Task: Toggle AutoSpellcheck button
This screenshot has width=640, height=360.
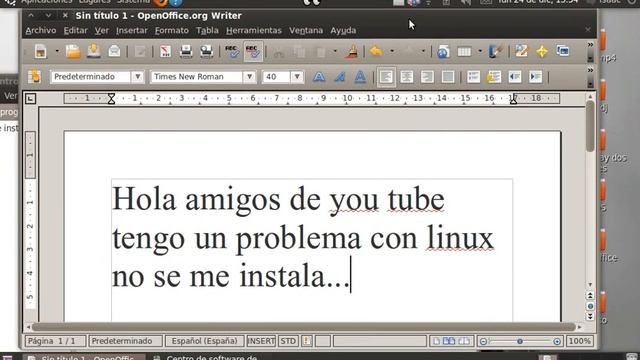Action: [253, 52]
